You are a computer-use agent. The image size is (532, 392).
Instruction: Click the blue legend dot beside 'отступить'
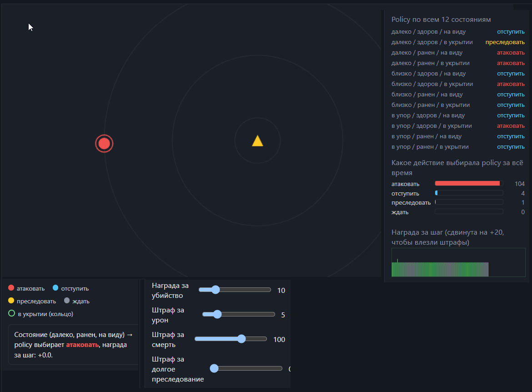point(55,288)
